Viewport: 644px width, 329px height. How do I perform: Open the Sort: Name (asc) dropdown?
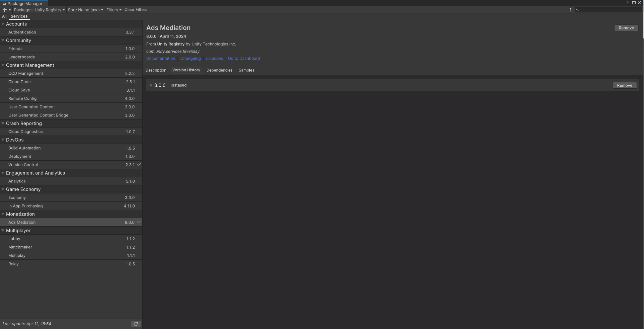pos(85,10)
